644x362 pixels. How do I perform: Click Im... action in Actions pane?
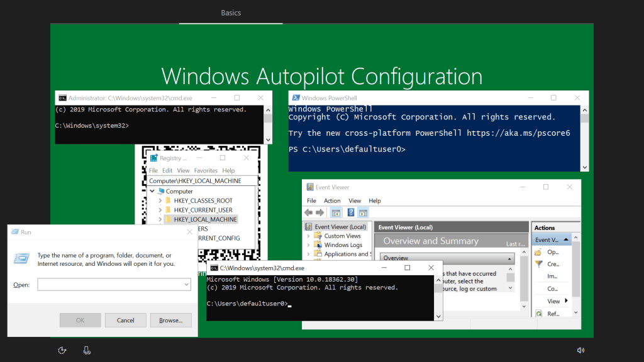tap(552, 277)
